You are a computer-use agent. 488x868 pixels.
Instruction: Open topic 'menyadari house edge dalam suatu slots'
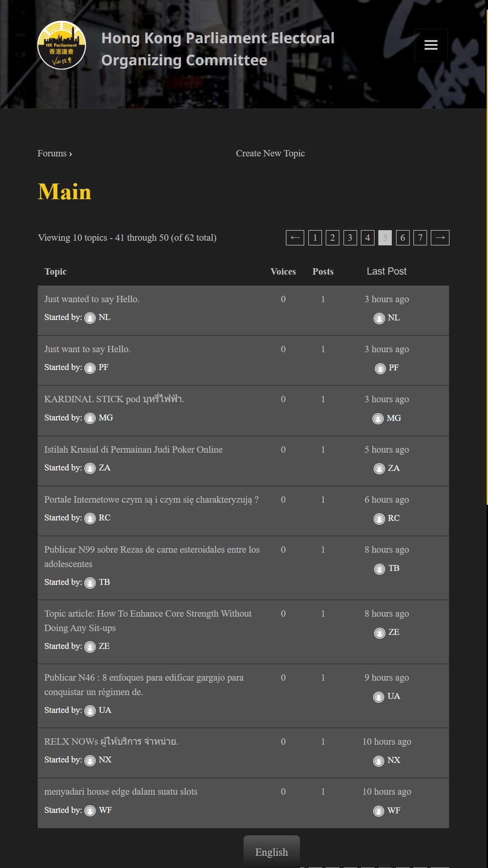pos(121,792)
